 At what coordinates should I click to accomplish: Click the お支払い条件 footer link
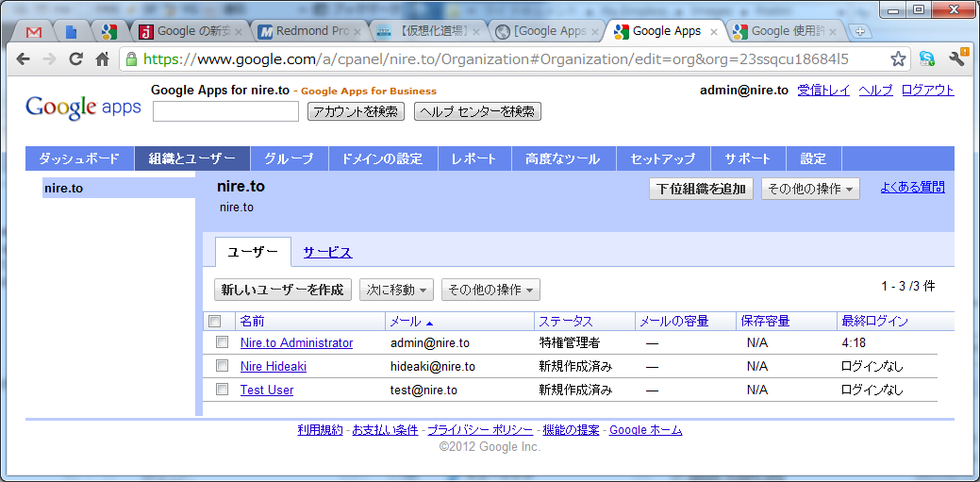[x=385, y=430]
